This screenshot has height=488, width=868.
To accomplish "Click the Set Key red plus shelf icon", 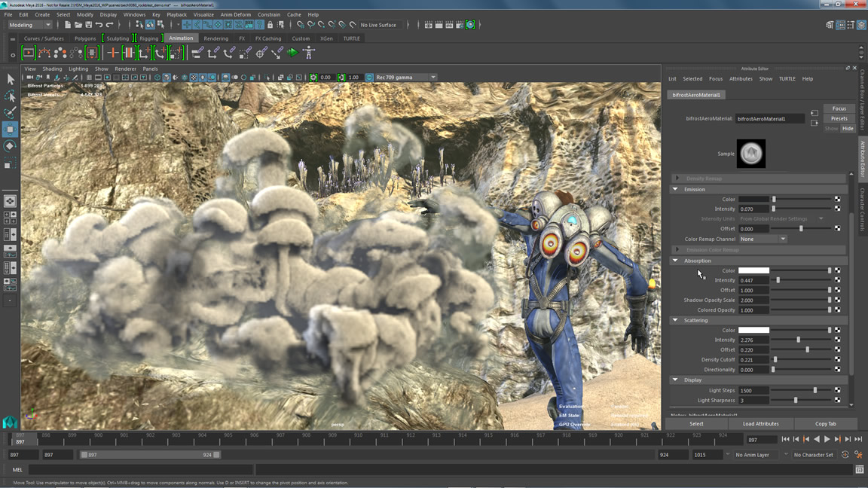I will (x=112, y=53).
